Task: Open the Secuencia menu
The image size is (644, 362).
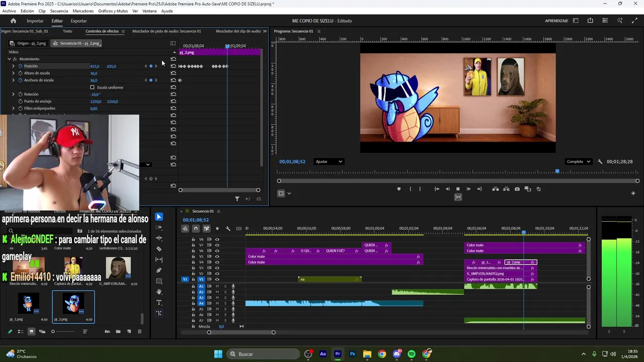Action: (x=59, y=11)
